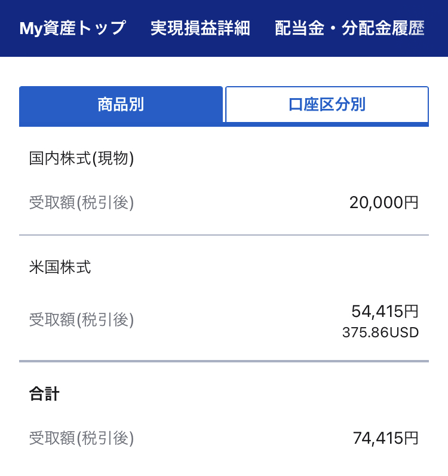Click the empty space right of 米国株式 heading
This screenshot has height=476, width=448.
[269, 267]
